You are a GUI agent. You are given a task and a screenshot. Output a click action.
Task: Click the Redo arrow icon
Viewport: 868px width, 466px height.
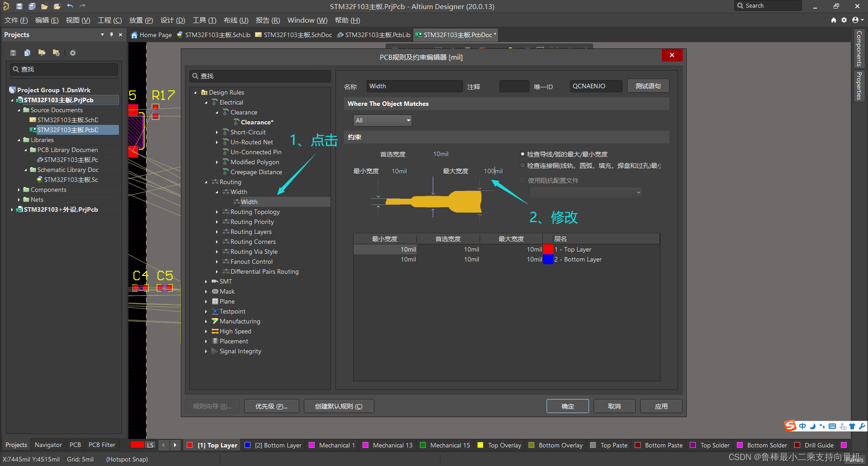click(x=82, y=6)
